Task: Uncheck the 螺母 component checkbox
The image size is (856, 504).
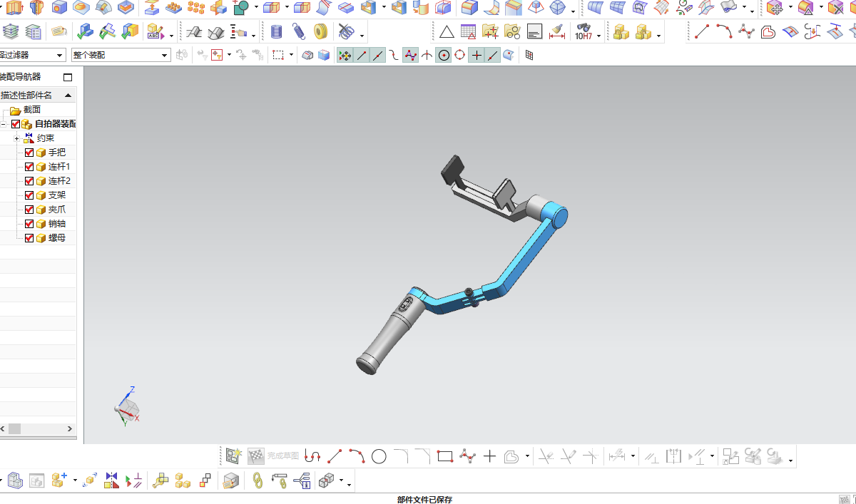Action: point(29,238)
